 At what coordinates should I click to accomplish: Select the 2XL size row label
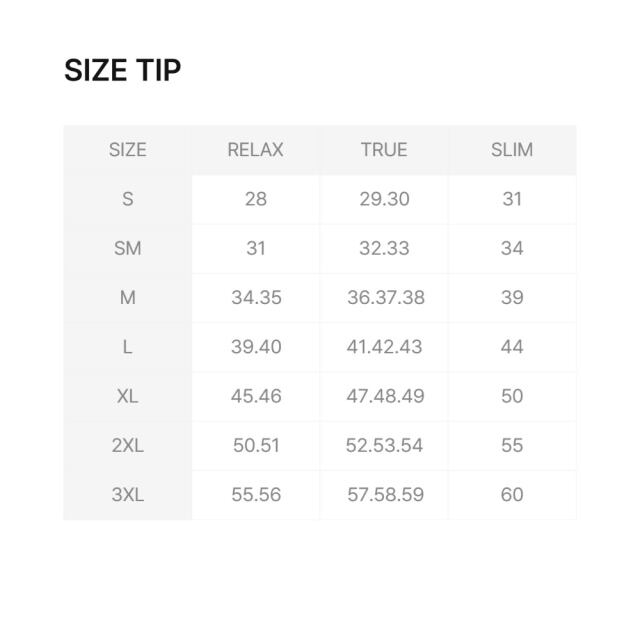point(127,445)
